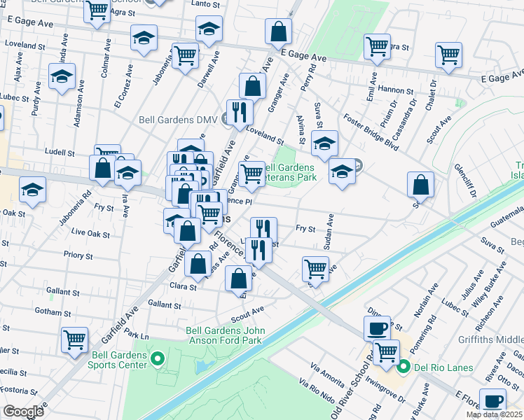This screenshot has height=420, width=524.
Task: Click the school marker above Oak St on left
Action: pos(32,190)
